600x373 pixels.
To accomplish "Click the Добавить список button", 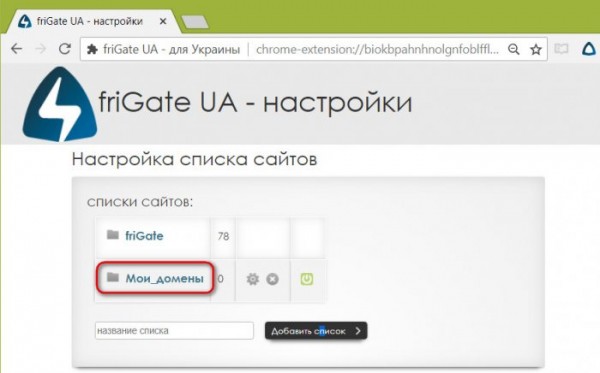I will [x=316, y=331].
